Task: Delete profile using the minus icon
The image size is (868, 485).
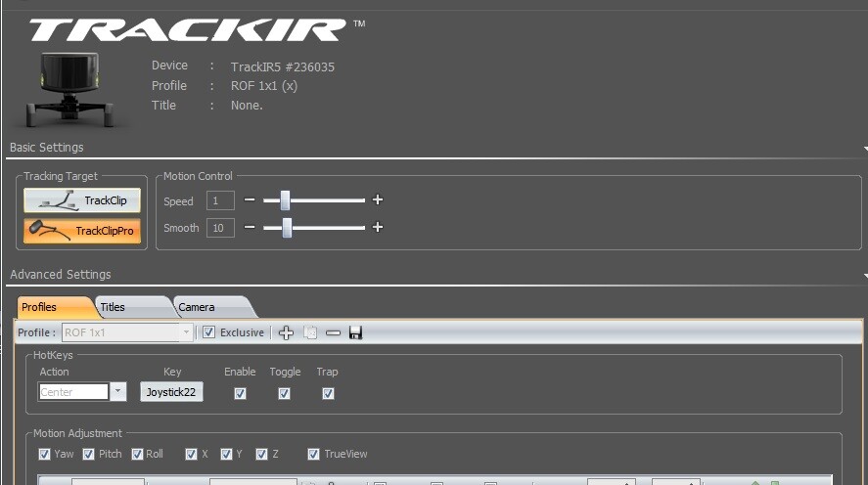Action: [333, 332]
